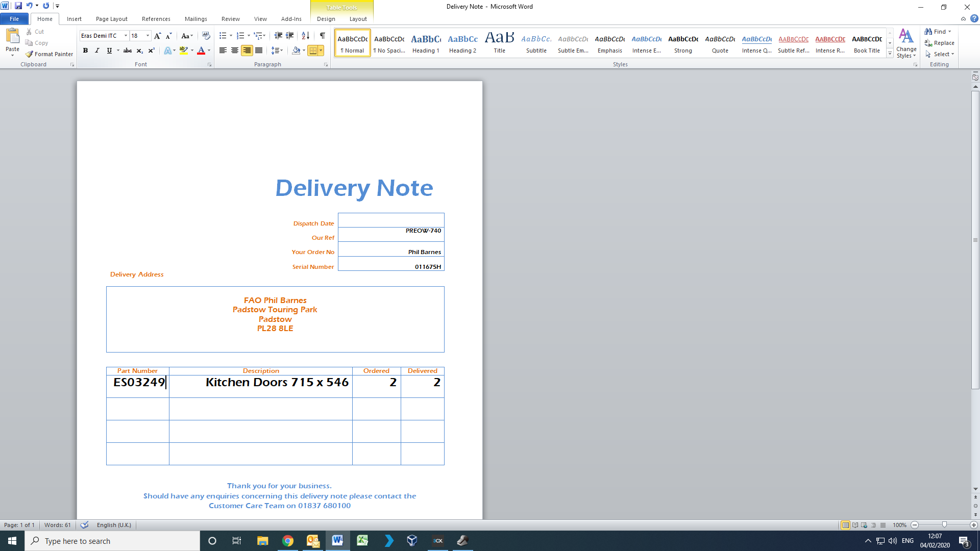The image size is (980, 551).
Task: Open the font name dropdown
Action: (x=126, y=36)
